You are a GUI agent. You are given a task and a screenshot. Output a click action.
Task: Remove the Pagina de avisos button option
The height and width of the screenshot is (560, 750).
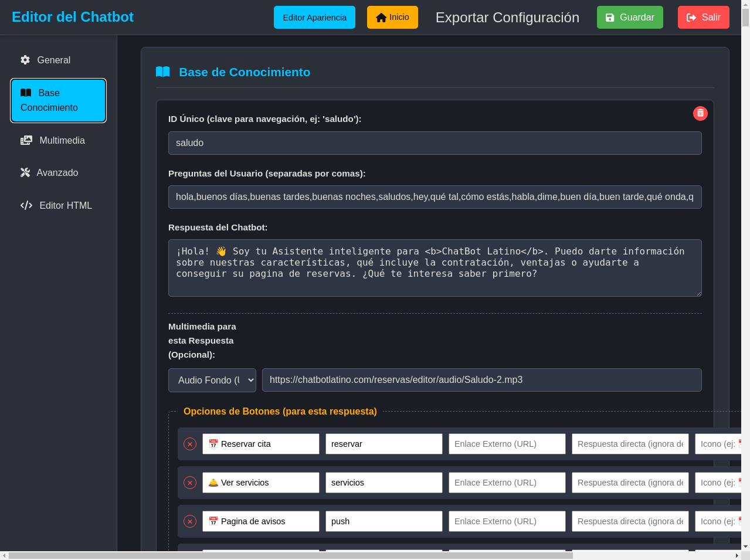(x=189, y=521)
